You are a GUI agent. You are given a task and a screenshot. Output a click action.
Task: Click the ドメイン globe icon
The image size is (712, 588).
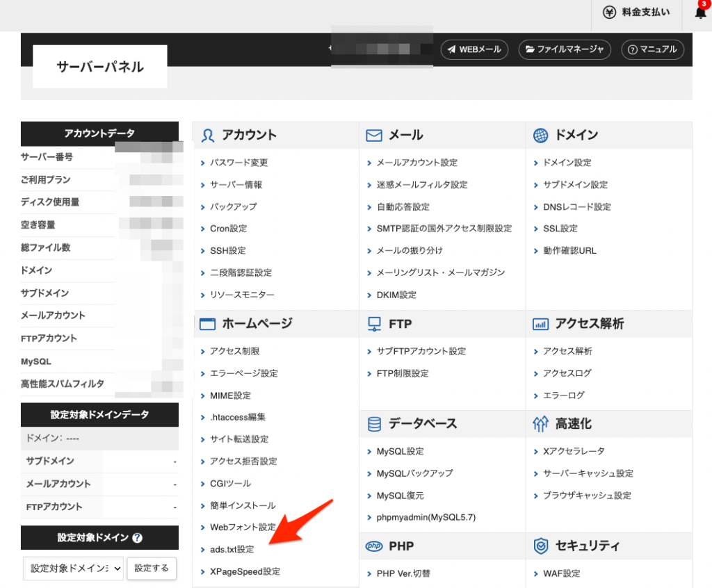point(540,136)
